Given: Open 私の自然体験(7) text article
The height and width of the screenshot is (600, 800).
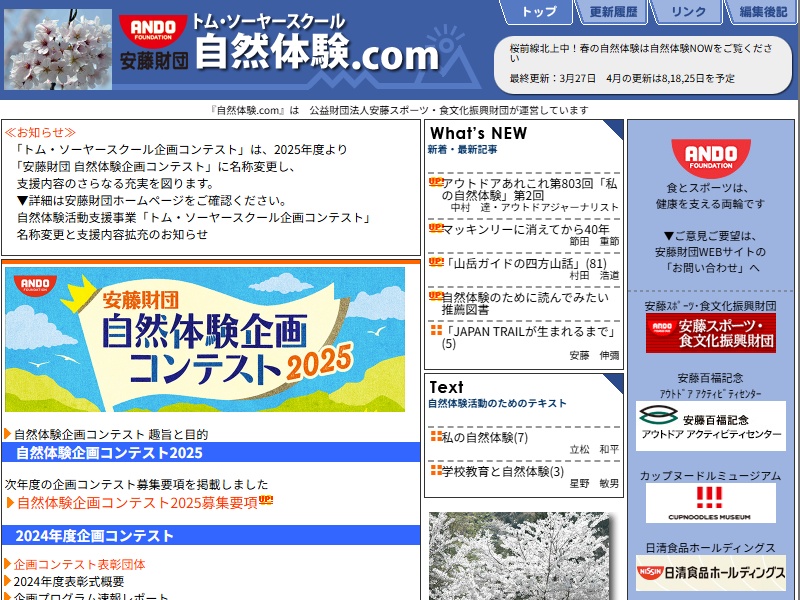Looking at the screenshot, I should click(x=485, y=437).
